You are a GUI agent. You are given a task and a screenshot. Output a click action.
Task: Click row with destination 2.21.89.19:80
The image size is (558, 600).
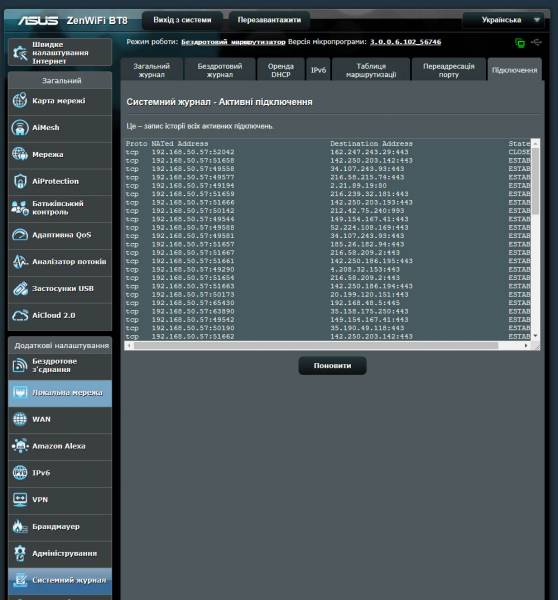pos(328,186)
